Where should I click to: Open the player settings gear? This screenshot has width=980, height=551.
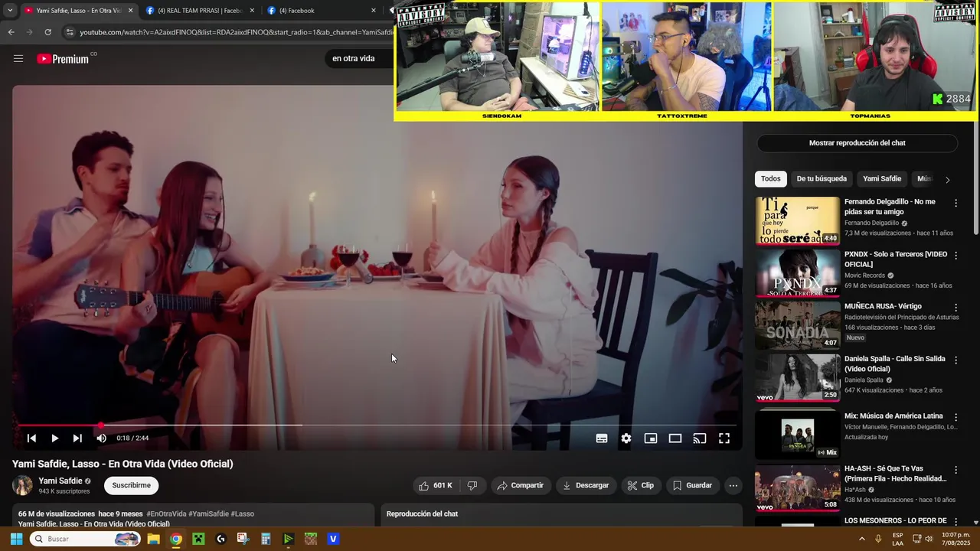pos(626,439)
